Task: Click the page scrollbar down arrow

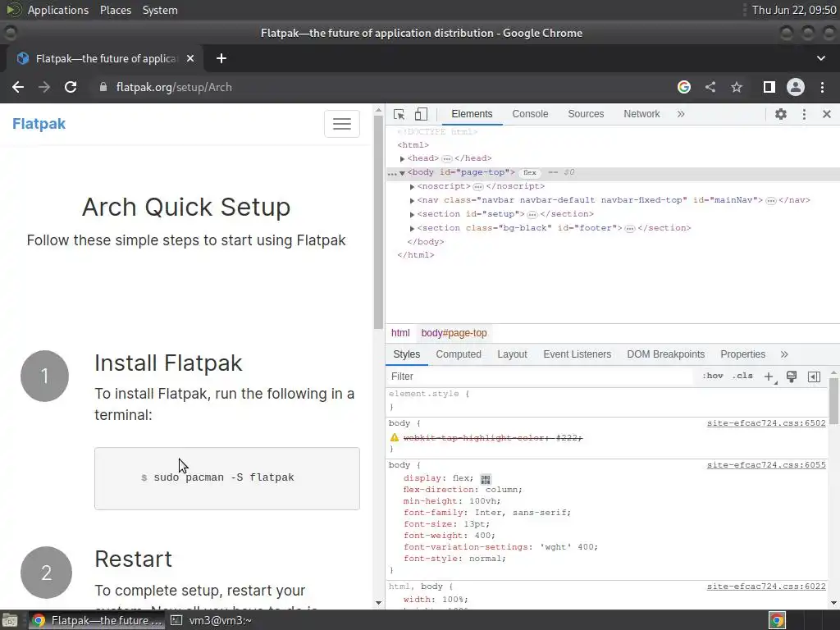Action: (x=379, y=603)
